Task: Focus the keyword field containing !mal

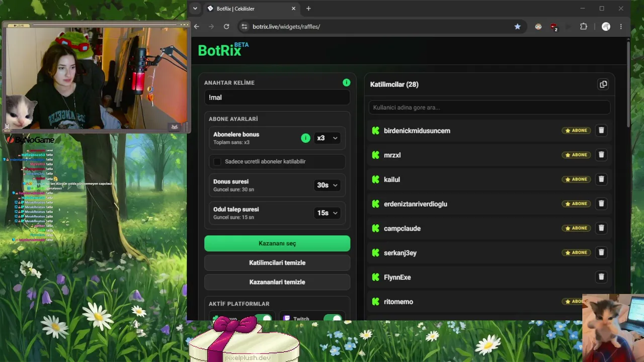Action: 277,98
